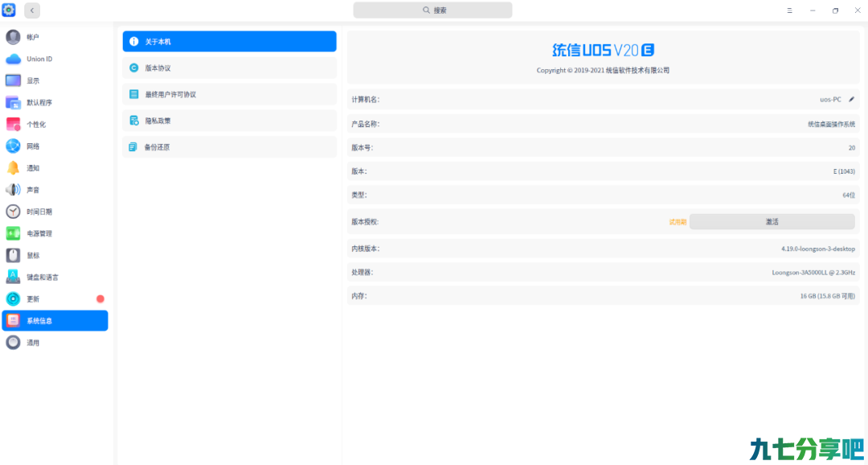Select the 键盘和语言 keyboard icon
Screen dimensions: 868x465
pos(13,277)
